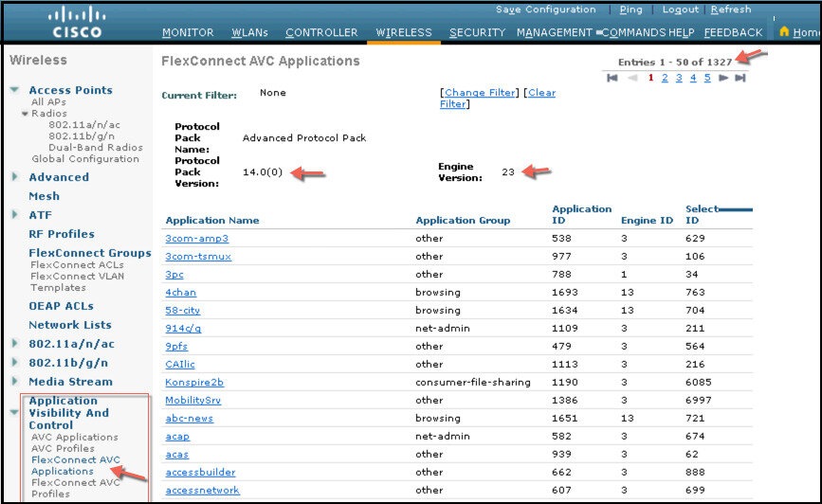Open the 3com-amp3 application
The image size is (822, 504).
[x=196, y=239]
